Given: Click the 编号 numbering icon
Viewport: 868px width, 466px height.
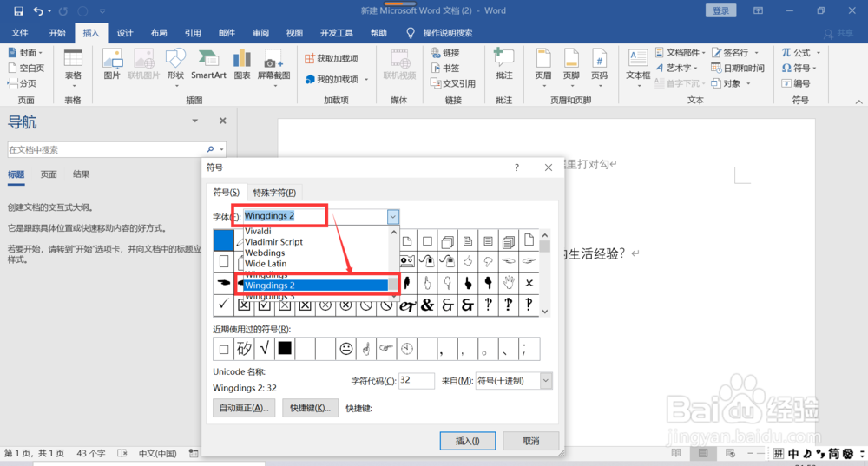Looking at the screenshot, I should tap(796, 83).
